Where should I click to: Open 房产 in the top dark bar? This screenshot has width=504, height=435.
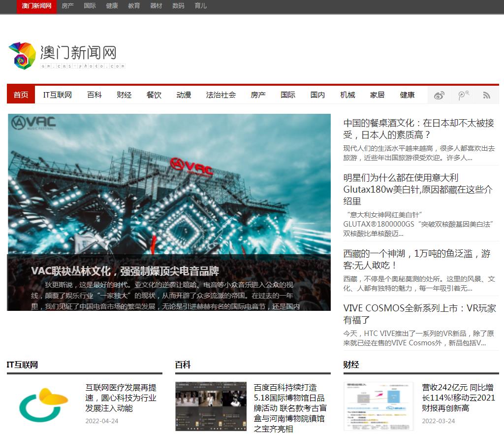pos(67,6)
